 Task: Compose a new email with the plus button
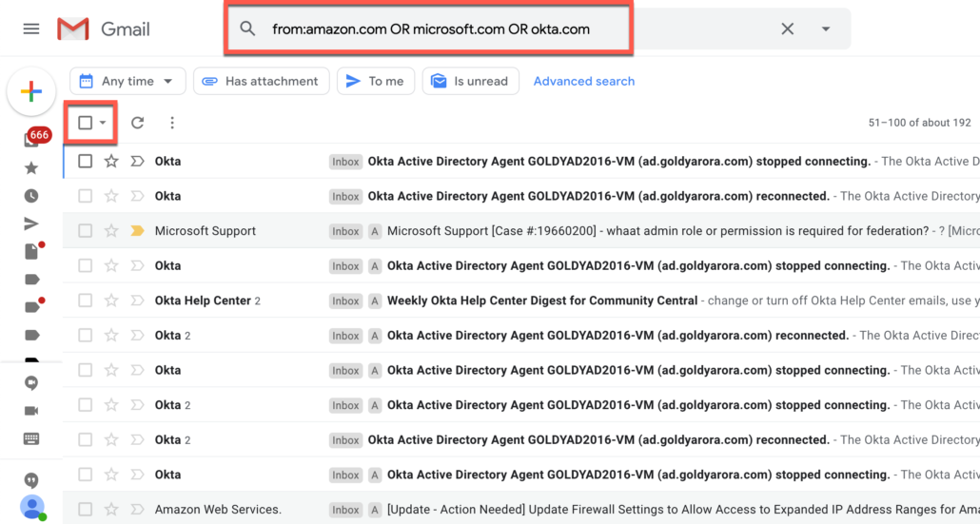(x=31, y=91)
